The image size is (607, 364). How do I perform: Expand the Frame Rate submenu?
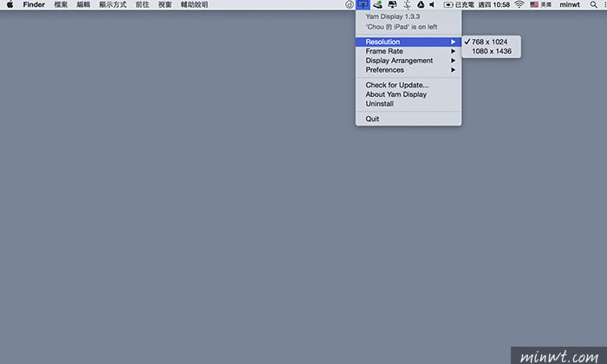coord(408,51)
